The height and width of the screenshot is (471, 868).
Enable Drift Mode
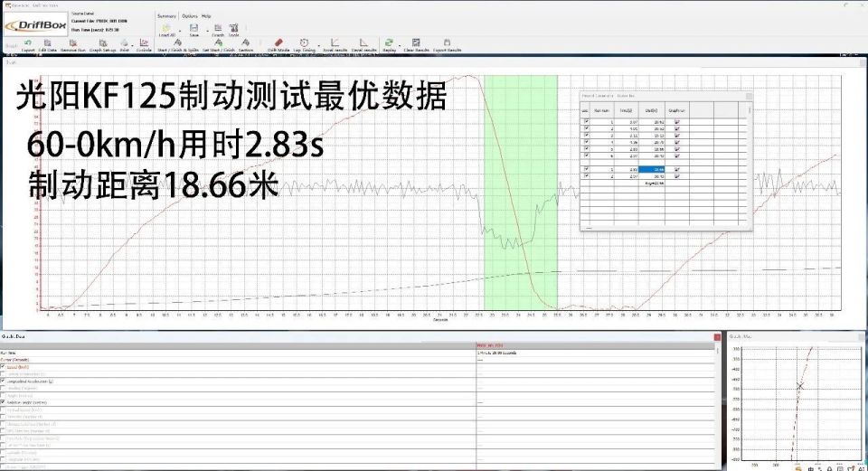tap(279, 42)
